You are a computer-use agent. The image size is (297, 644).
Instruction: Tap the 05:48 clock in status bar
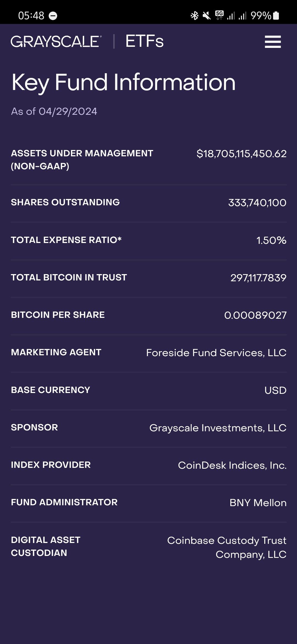pos(31,16)
